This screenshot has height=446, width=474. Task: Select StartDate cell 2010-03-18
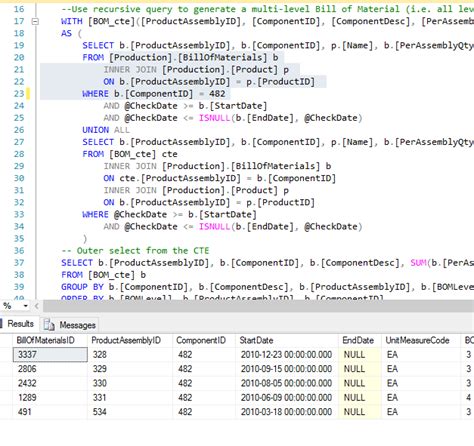tap(287, 412)
